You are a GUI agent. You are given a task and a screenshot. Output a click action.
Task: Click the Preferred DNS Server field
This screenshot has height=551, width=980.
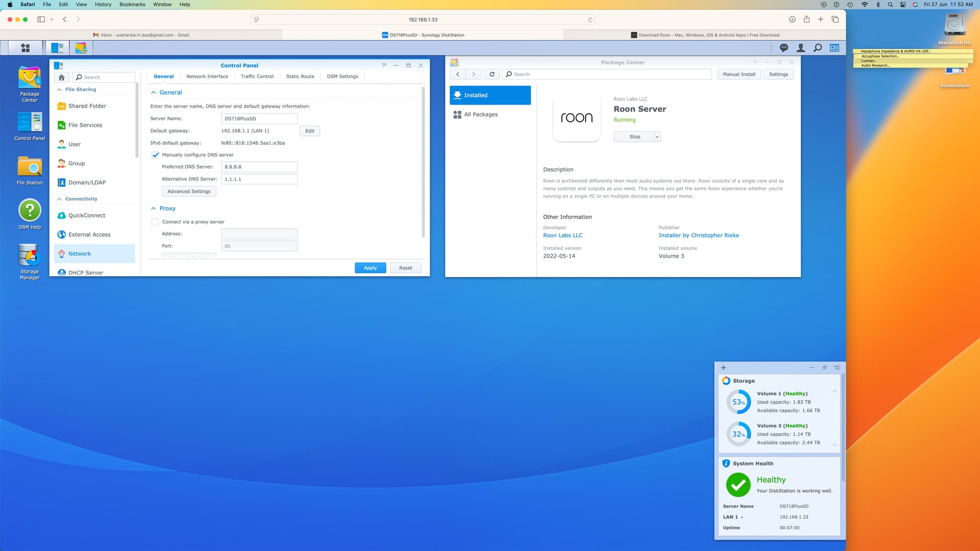(259, 167)
